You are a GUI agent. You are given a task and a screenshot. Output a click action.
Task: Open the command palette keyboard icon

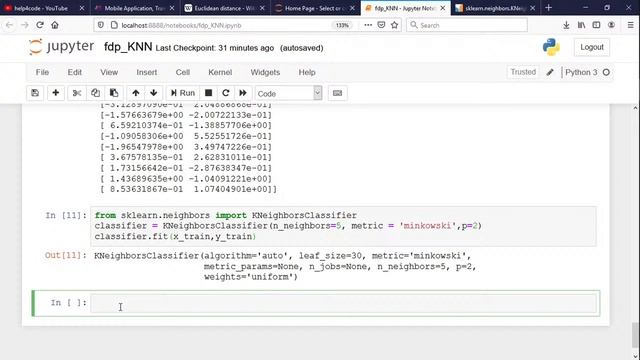[337, 93]
